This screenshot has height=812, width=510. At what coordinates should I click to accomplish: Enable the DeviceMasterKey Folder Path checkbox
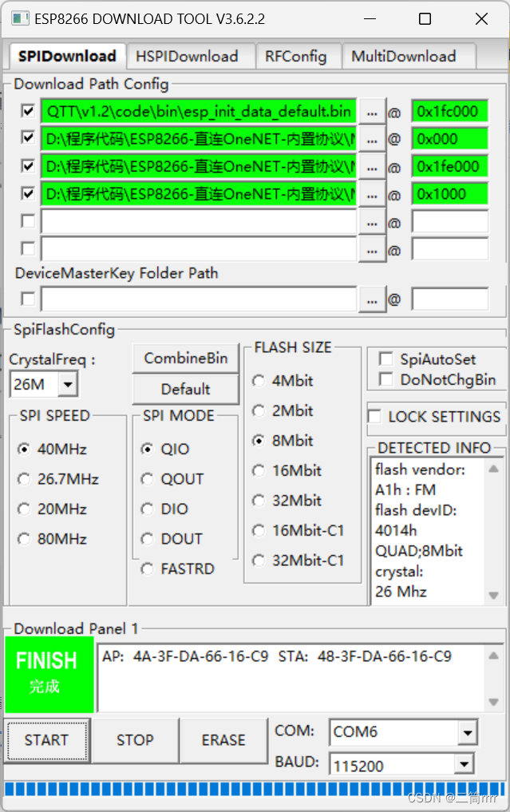point(28,299)
